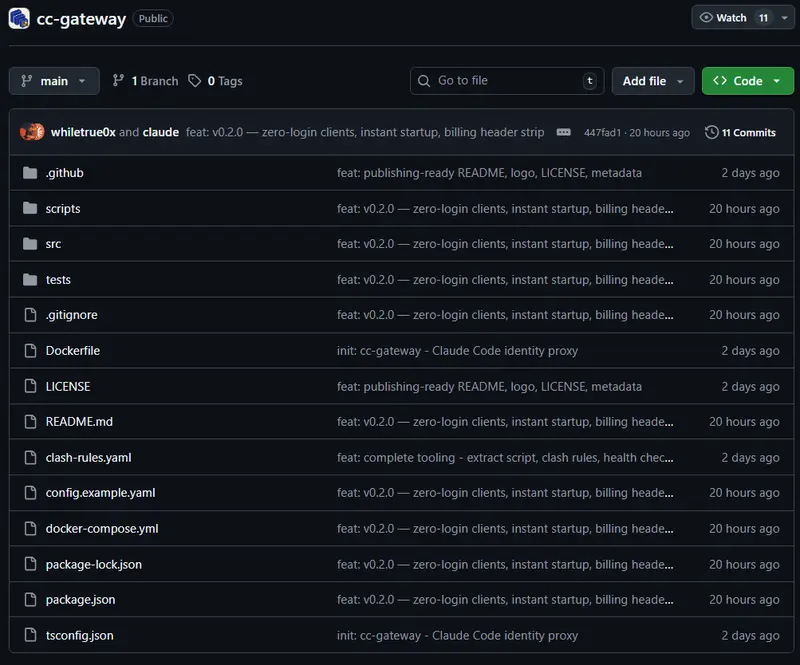Open the src folder name
The image size is (800, 665).
click(54, 244)
